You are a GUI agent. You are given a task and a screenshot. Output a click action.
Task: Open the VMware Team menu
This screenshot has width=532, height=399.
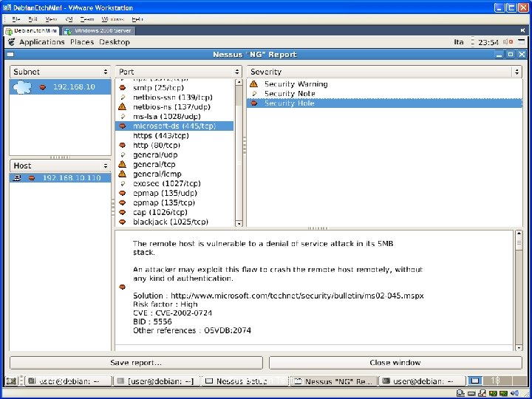pos(87,19)
